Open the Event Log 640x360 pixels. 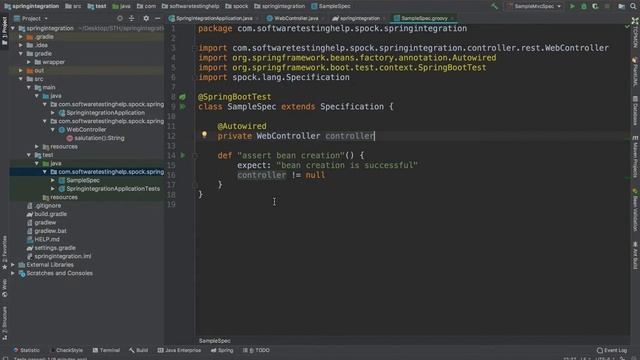click(x=612, y=350)
